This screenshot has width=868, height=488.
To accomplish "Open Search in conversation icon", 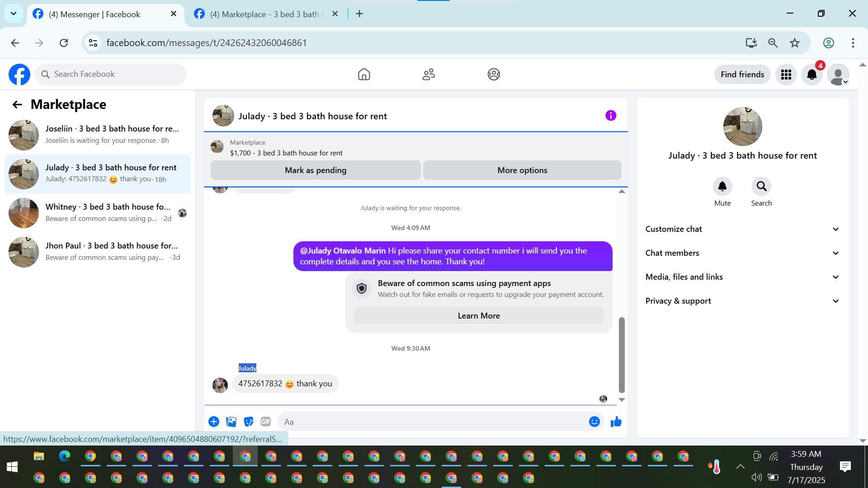I will click(761, 187).
